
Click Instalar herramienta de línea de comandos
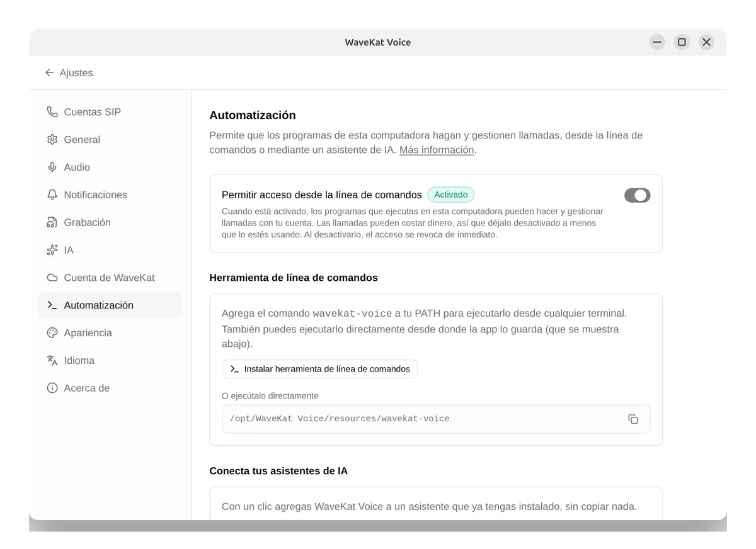[x=320, y=369]
